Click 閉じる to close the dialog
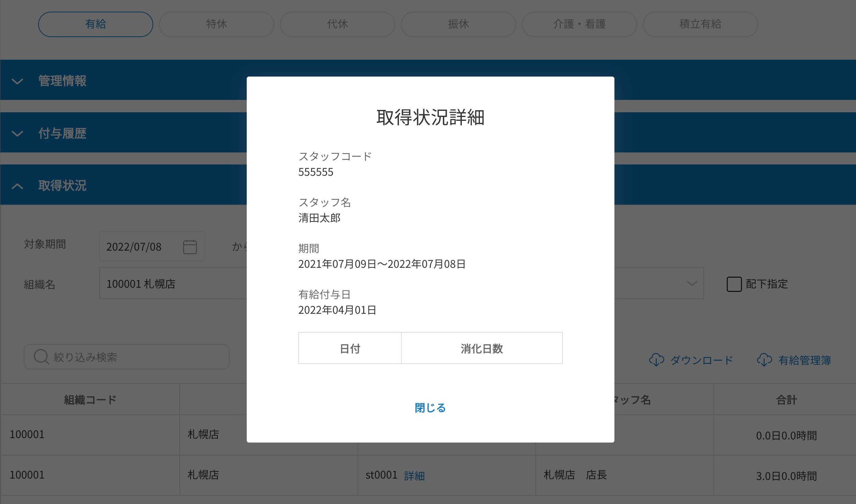Screen dimensions: 856x504 [430, 408]
